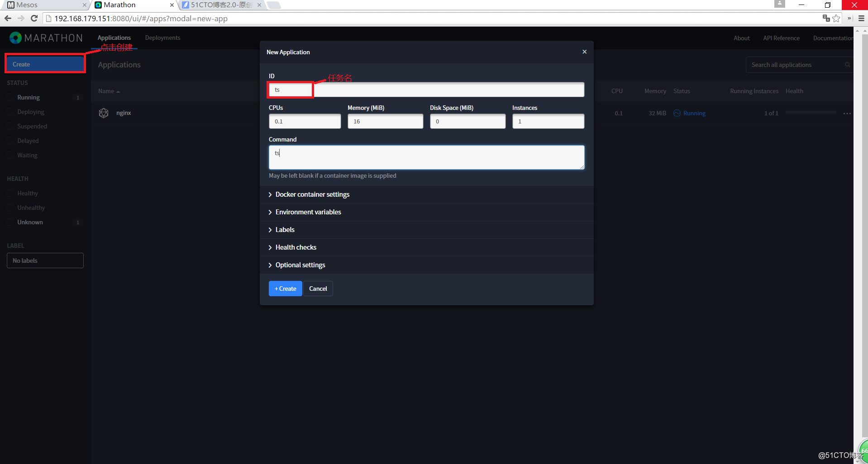868x464 pixels.
Task: Open the About menu item
Action: tap(741, 38)
